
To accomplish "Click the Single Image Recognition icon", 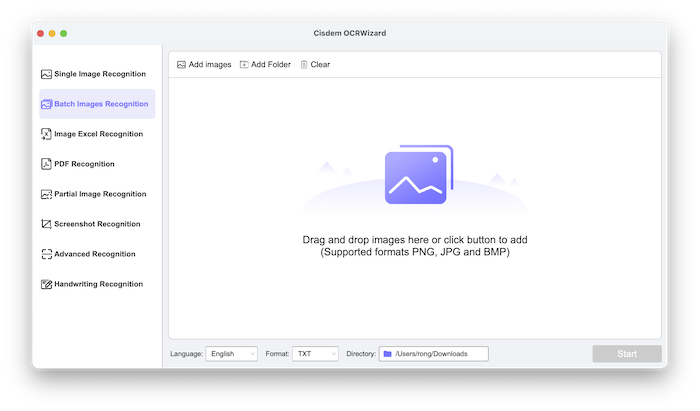I will click(46, 74).
